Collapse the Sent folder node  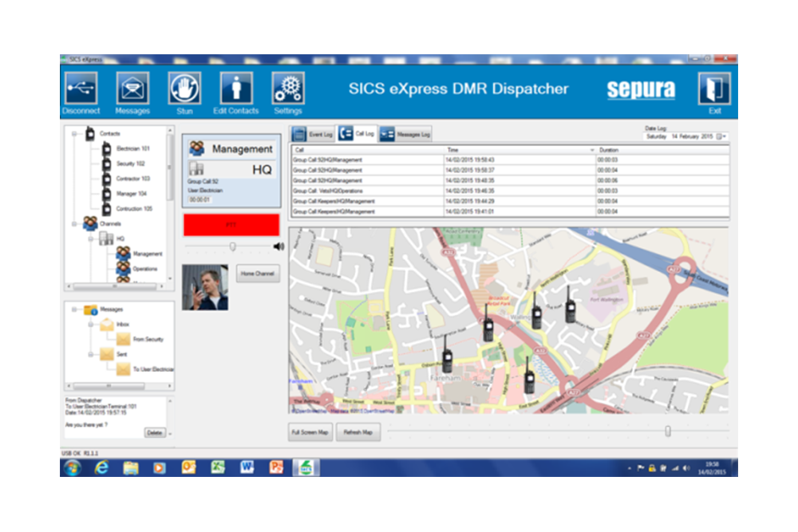(x=90, y=354)
